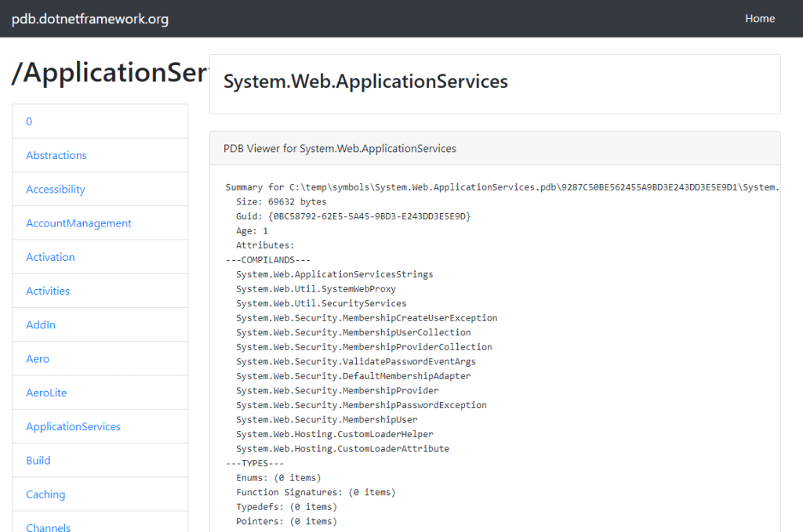Open the category named 0
Screen dimensions: 803x532
tap(28, 121)
